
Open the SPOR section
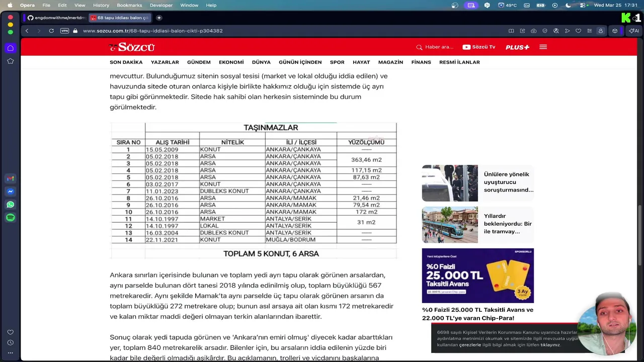337,62
